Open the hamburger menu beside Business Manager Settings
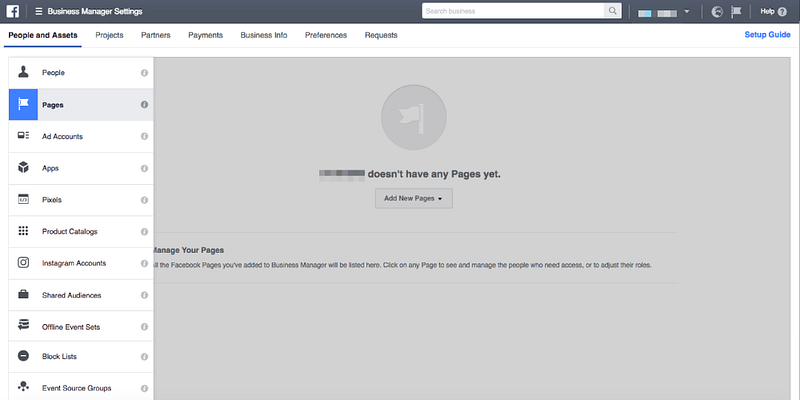The width and height of the screenshot is (800, 400). click(x=39, y=11)
